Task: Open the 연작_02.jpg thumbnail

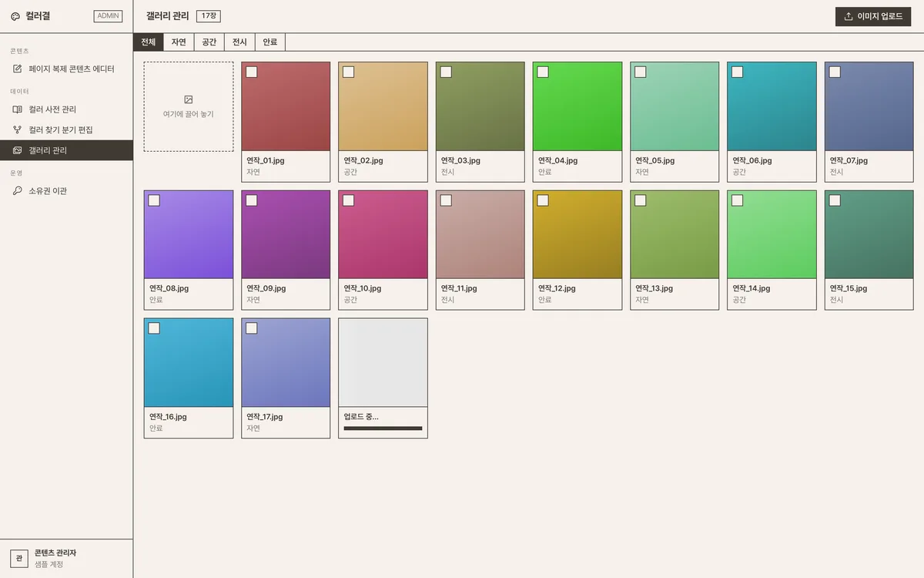Action: click(383, 106)
